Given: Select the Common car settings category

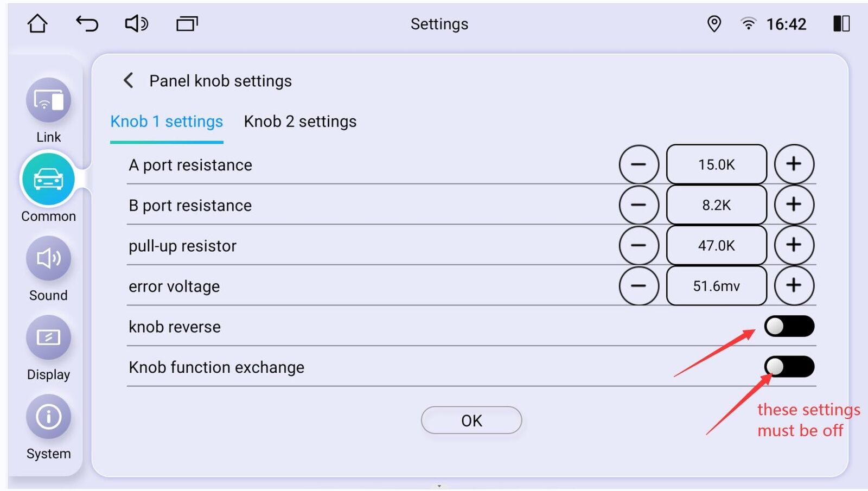Looking at the screenshot, I should (48, 180).
